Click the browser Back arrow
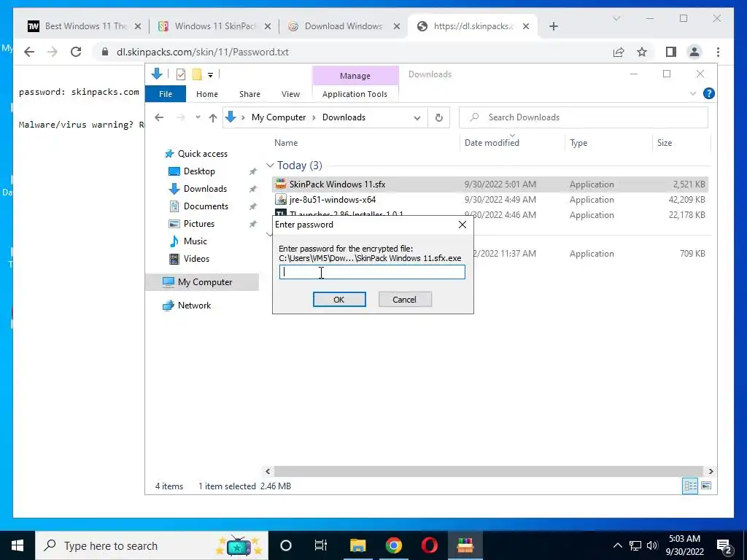This screenshot has width=747, height=560. [29, 52]
